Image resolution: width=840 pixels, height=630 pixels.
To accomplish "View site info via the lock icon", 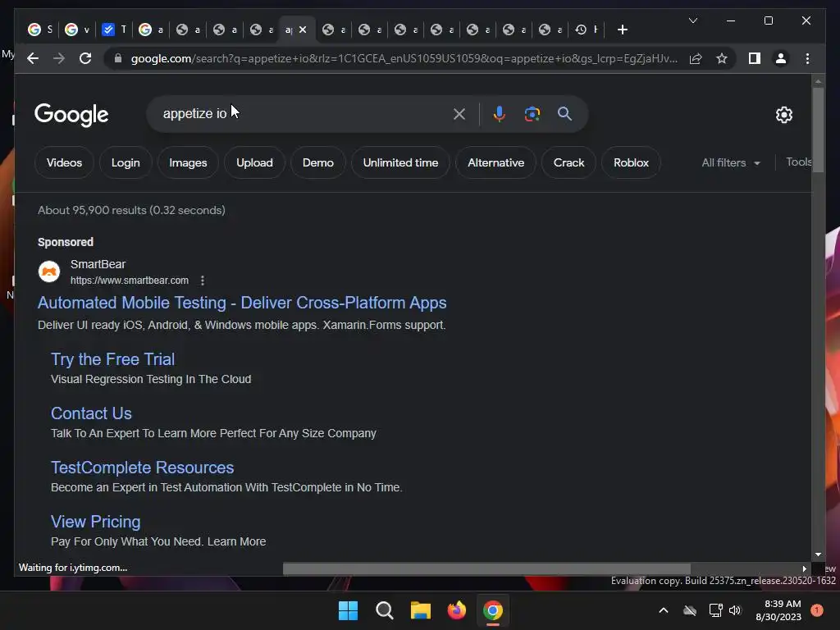I will point(118,58).
